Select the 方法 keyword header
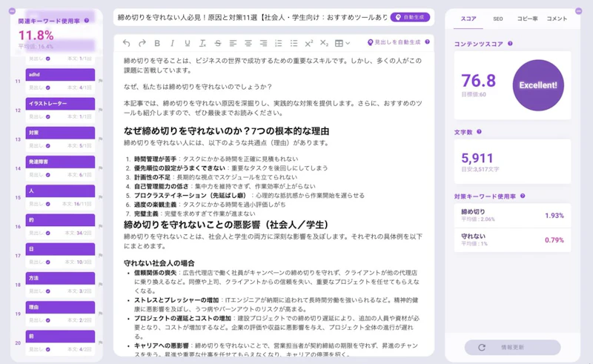The width and height of the screenshot is (593, 364). pos(60,278)
